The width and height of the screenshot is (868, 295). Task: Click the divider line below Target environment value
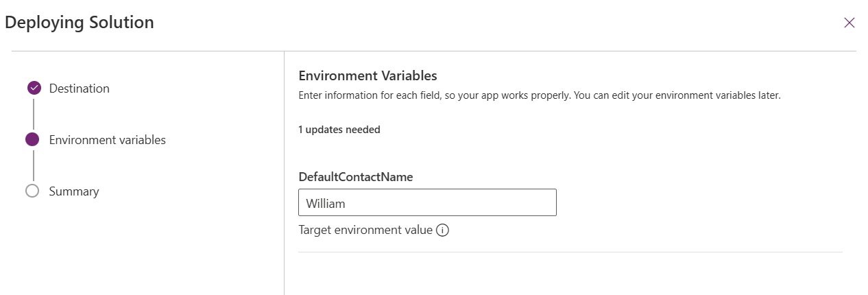(570, 252)
